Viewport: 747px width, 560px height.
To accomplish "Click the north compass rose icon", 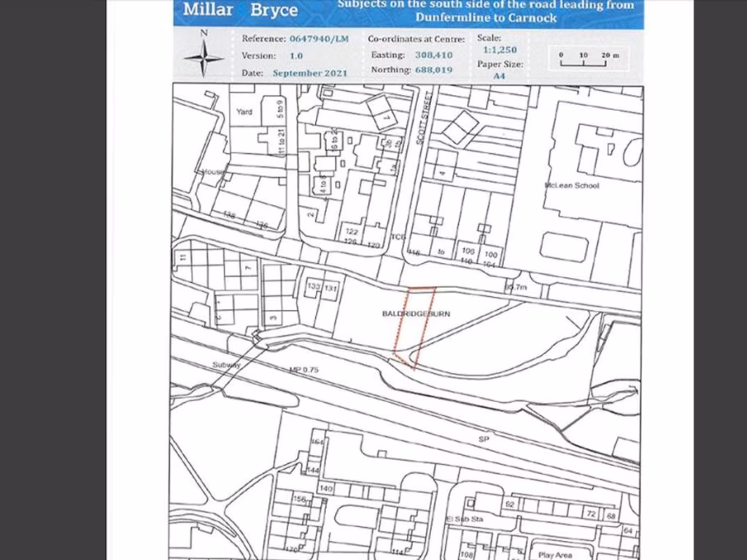I will (204, 56).
